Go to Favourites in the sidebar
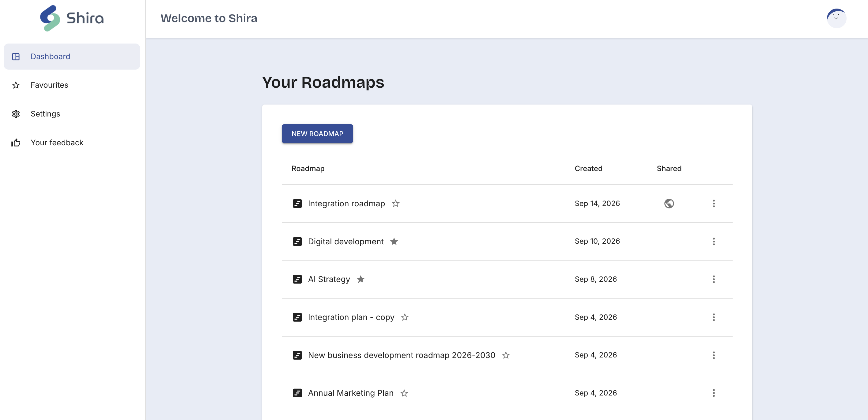Image resolution: width=868 pixels, height=420 pixels. (x=72, y=85)
